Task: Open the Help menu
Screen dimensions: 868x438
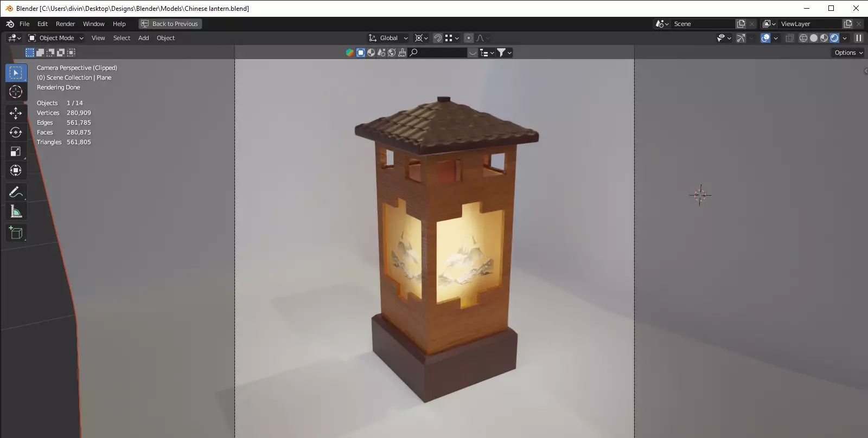Action: [x=119, y=24]
